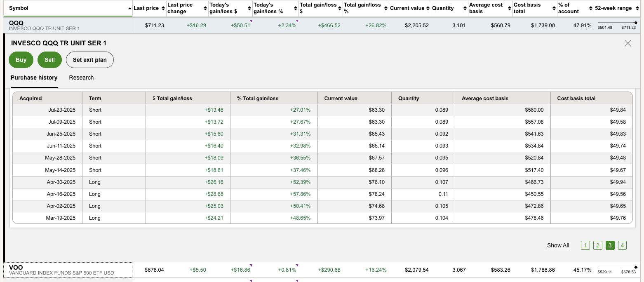This screenshot has height=282, width=644.
Task: Click the +$28.68 gain value
Action: (214, 194)
